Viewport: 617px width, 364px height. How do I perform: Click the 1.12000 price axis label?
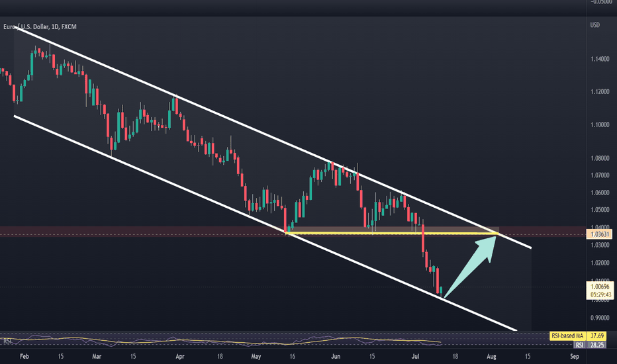[600, 92]
